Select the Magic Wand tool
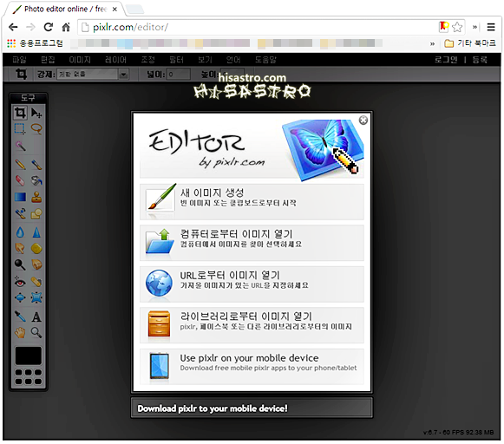This screenshot has width=504, height=444. [x=20, y=147]
